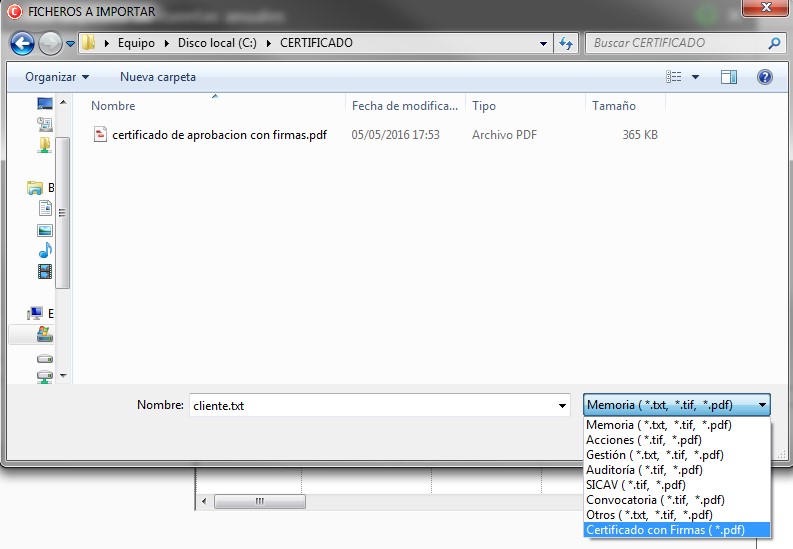Select the network drive icon in sidebar
Viewport: 793px width, 549px height.
click(45, 377)
